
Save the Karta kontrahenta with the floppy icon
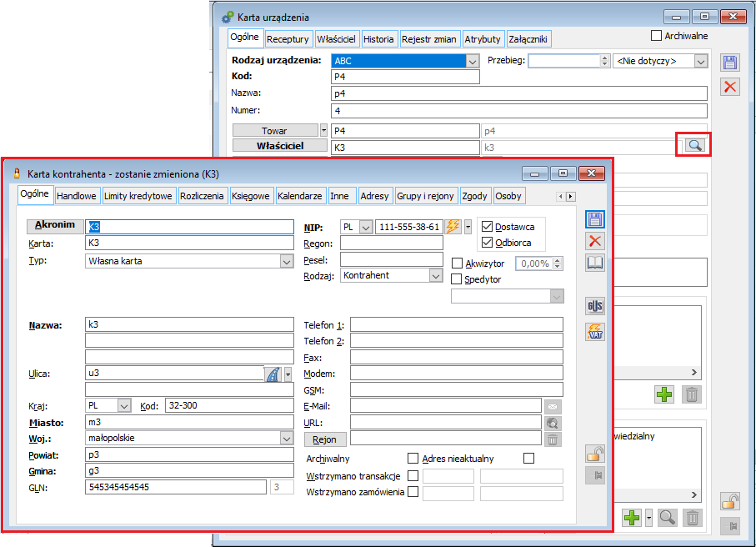(x=594, y=219)
